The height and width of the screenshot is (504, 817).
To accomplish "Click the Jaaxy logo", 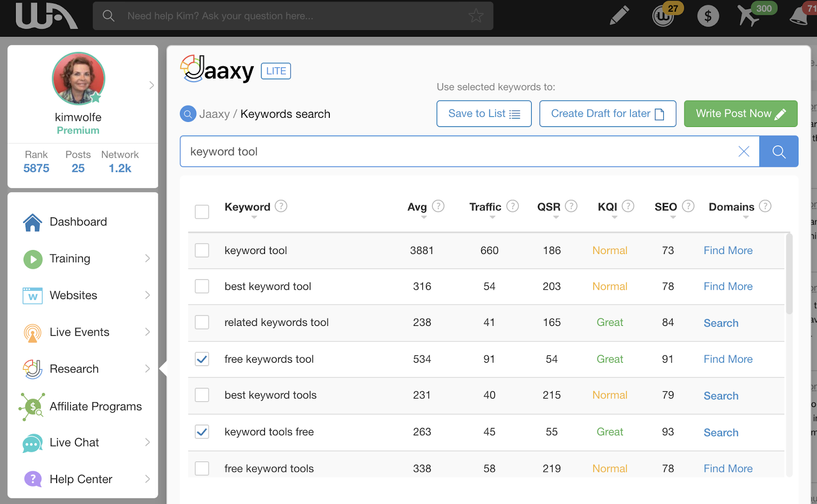I will tap(218, 69).
